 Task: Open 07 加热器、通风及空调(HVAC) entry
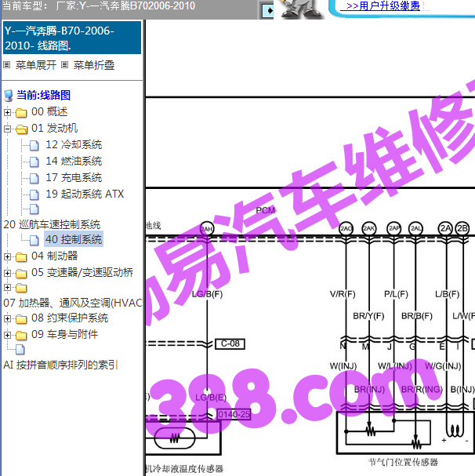pos(73,303)
